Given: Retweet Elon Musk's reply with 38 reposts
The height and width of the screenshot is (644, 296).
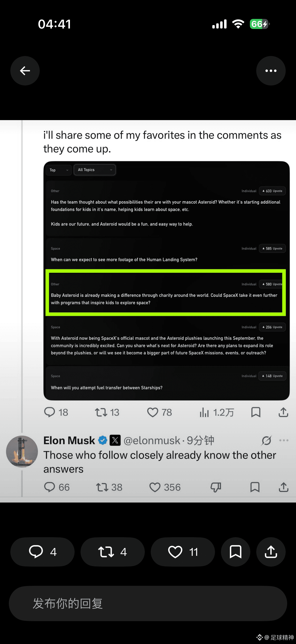Looking at the screenshot, I should click(x=102, y=487).
